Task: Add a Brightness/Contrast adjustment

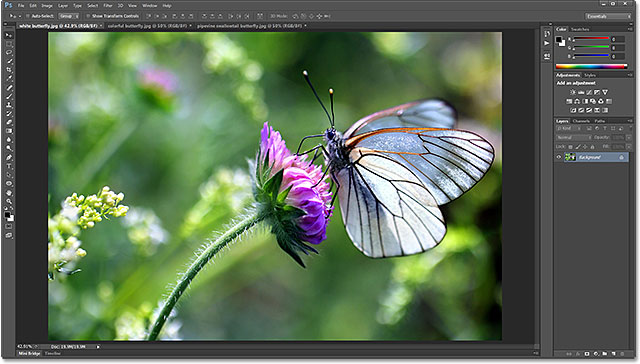Action: coord(573,92)
